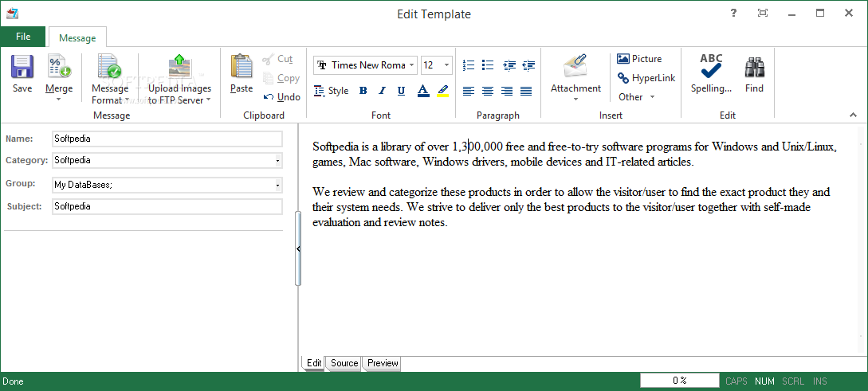This screenshot has height=391, width=868.
Task: Click the word 'Softpedia' in the message body
Action: pos(336,147)
